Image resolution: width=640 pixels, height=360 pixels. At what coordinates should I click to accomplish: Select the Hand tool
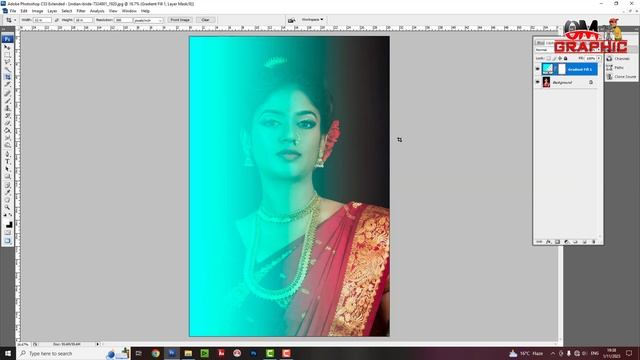pos(7,200)
